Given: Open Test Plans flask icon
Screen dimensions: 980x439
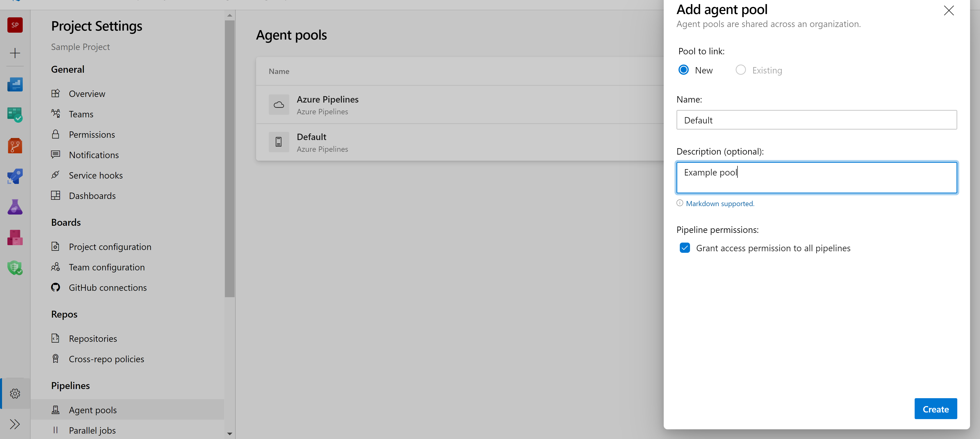Looking at the screenshot, I should tap(15, 207).
